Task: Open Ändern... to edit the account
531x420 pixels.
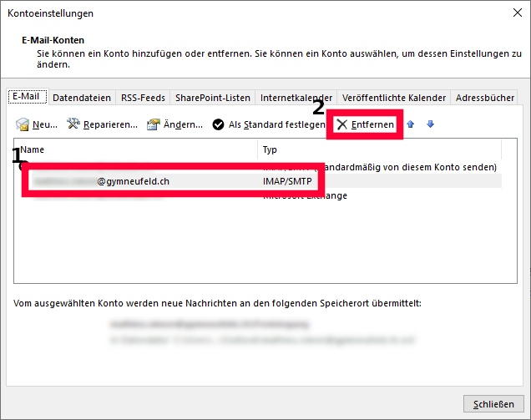Action: pyautogui.click(x=174, y=124)
